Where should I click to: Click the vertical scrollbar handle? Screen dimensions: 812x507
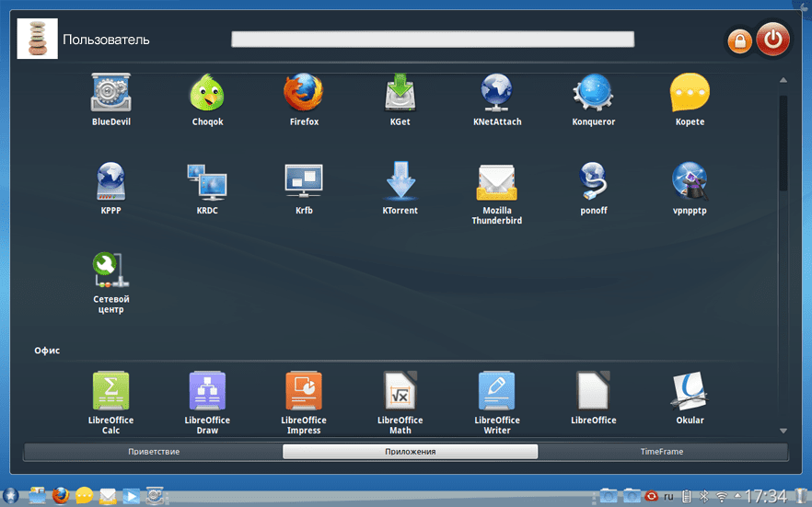click(783, 143)
